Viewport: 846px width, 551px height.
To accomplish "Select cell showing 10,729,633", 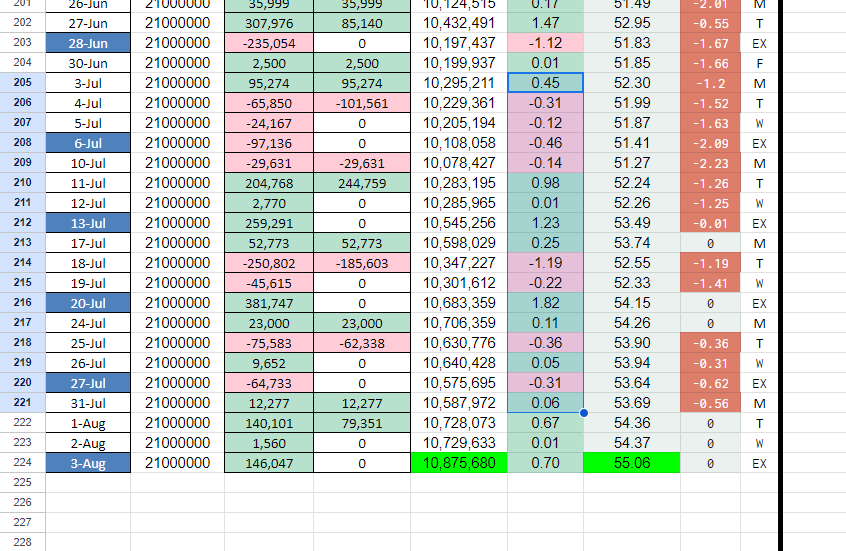I will point(459,443).
